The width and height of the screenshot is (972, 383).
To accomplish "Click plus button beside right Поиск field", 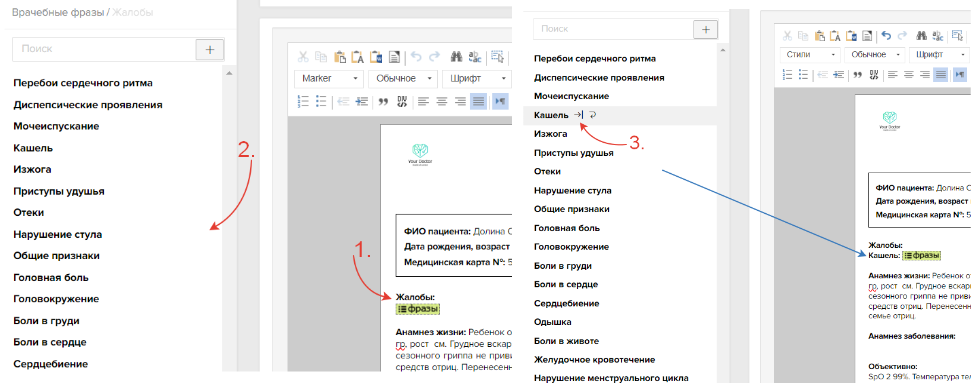I will [x=705, y=29].
